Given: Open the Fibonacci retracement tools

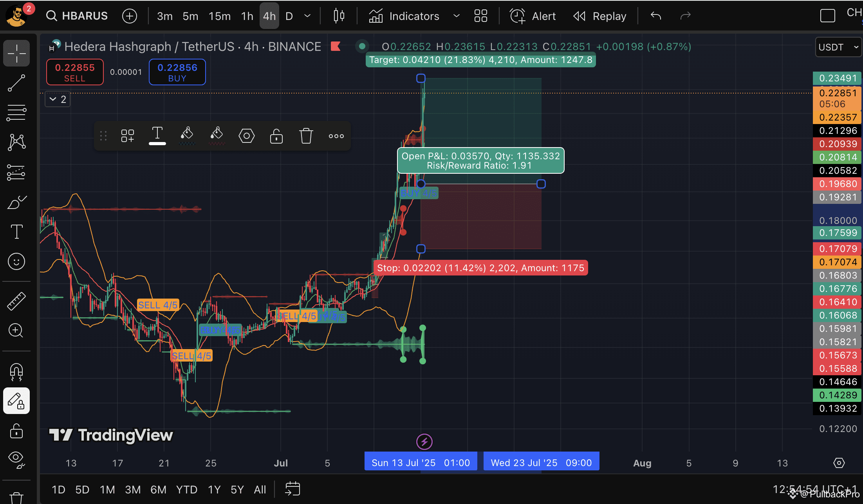Looking at the screenshot, I should pos(16,113).
